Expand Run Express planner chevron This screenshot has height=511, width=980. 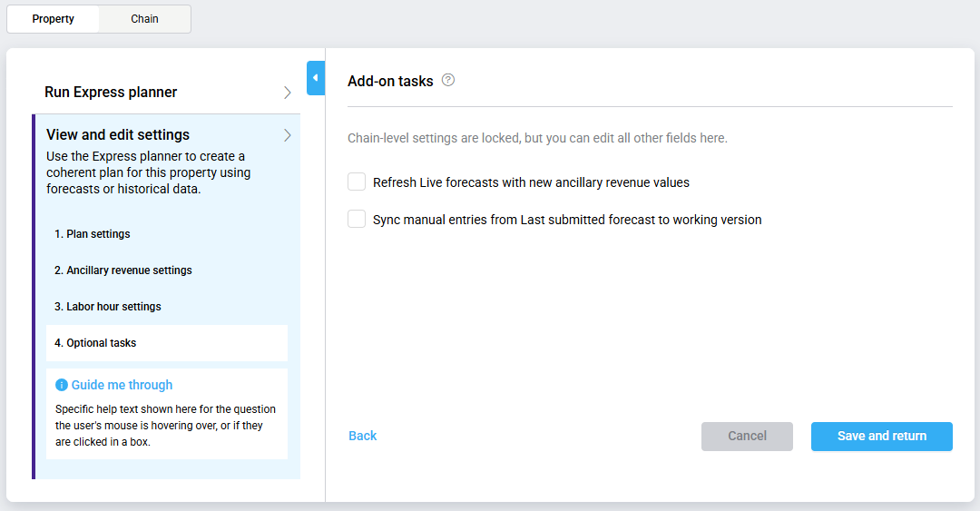[x=287, y=93]
